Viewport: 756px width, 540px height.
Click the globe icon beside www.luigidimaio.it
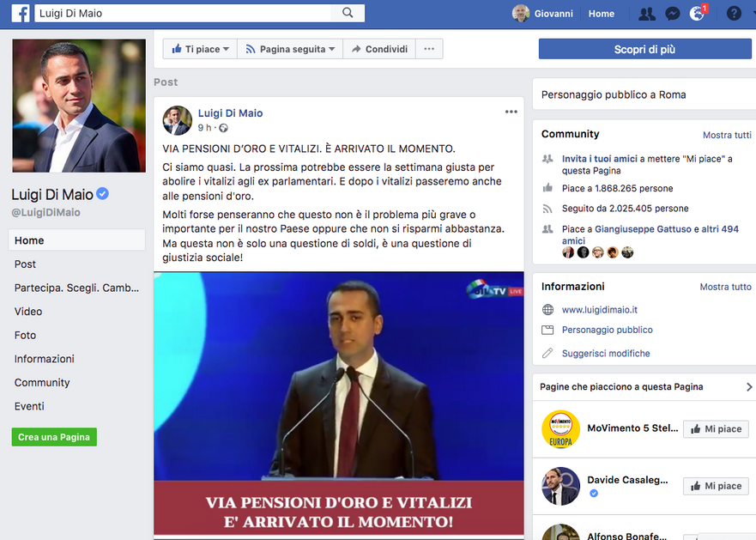(x=547, y=310)
